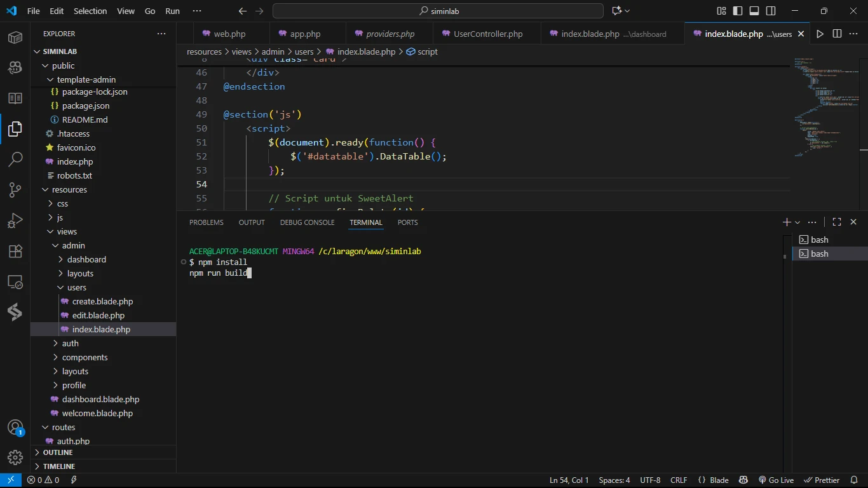Switch to the UserController.php tab

click(x=487, y=34)
